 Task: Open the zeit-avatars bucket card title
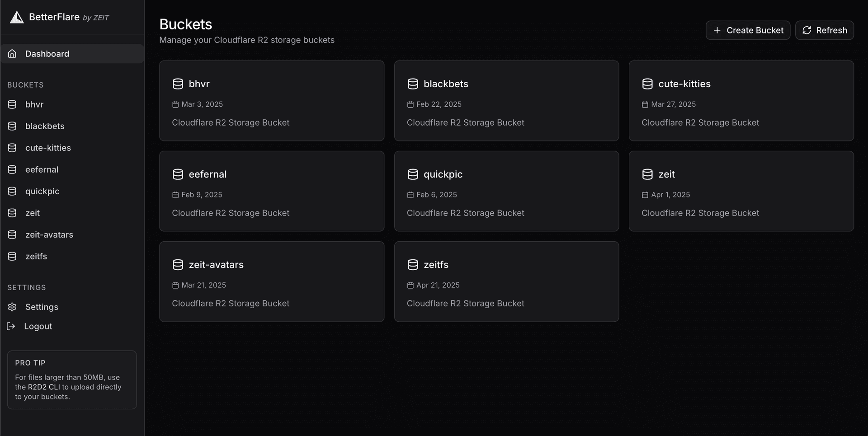click(216, 265)
